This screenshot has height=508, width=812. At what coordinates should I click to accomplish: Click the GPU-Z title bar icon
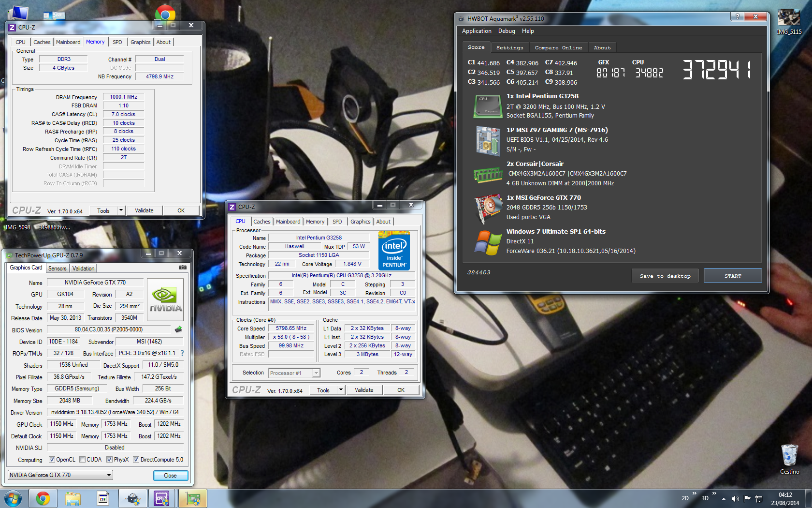click(9, 255)
